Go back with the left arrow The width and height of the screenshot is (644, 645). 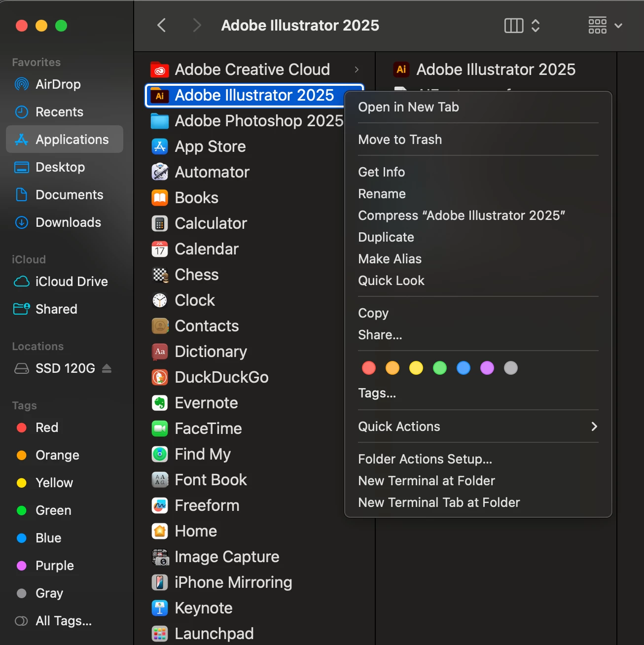[161, 25]
